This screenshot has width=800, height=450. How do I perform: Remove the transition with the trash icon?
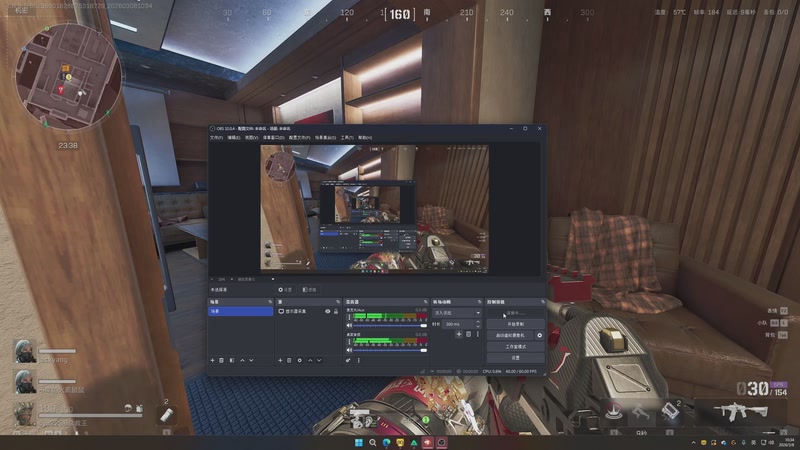click(x=468, y=334)
